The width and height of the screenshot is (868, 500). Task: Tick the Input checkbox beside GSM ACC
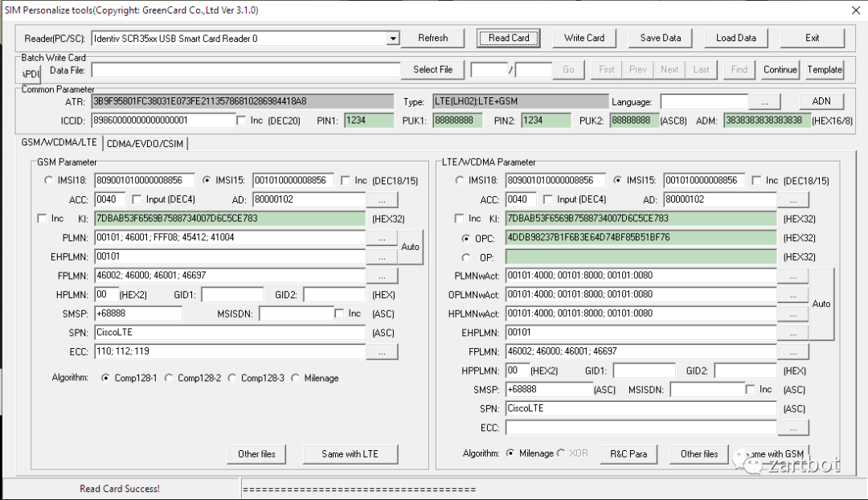[137, 199]
